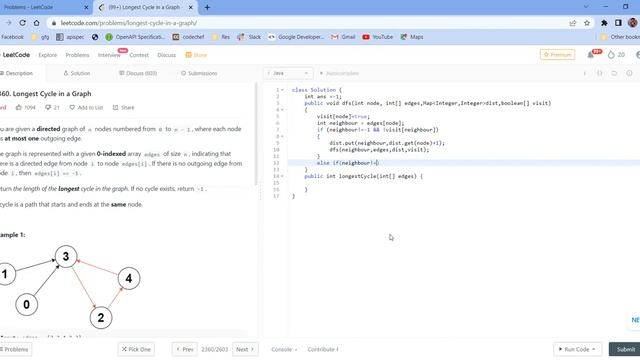Toggle the Autocomplete option
Image resolution: width=640 pixels, height=360 pixels.
click(x=339, y=73)
